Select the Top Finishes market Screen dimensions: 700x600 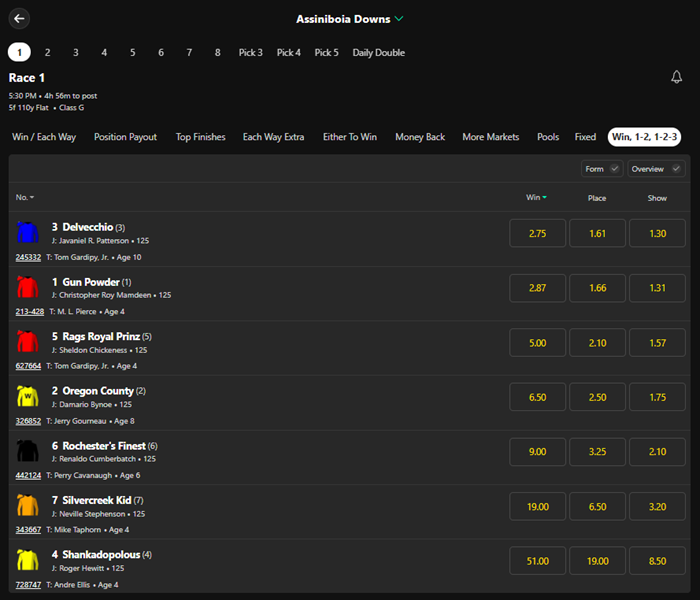[200, 137]
